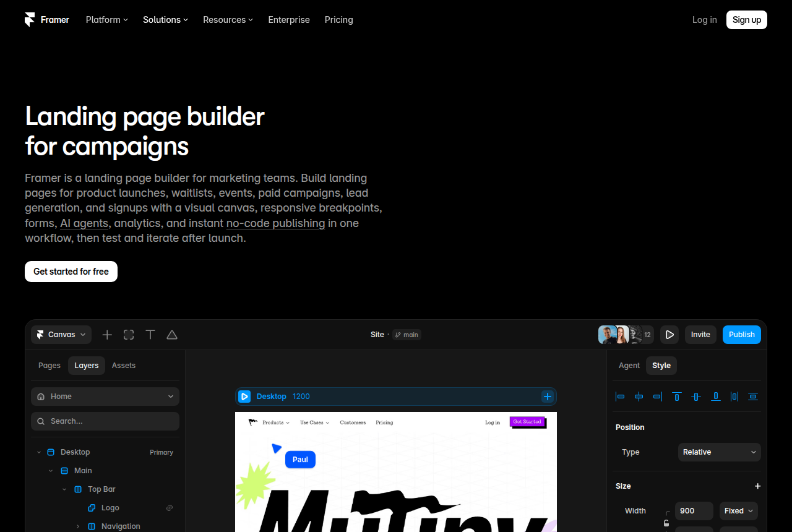Align bottom edges icon in Style panel
This screenshot has height=532, width=792.
[715, 397]
